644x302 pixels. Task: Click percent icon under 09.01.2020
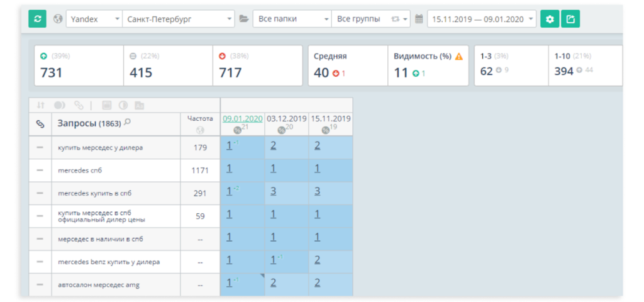coord(237,130)
